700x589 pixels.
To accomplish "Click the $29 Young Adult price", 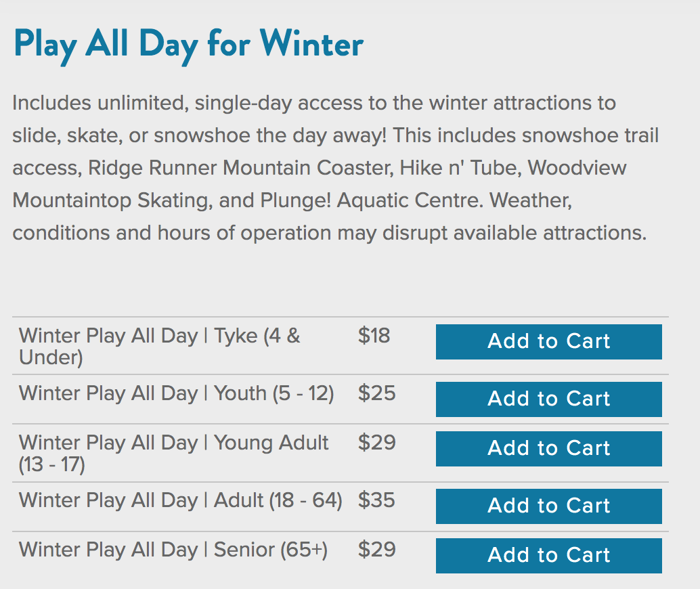I will (377, 443).
